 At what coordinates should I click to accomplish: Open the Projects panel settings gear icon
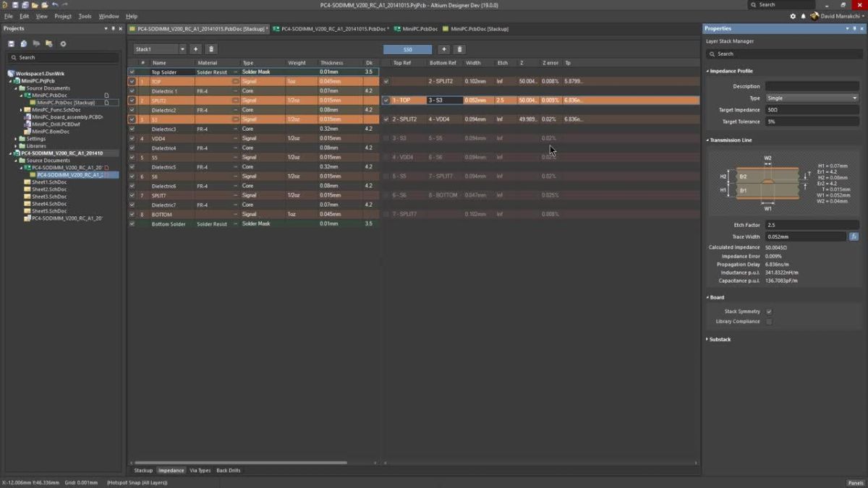point(63,43)
